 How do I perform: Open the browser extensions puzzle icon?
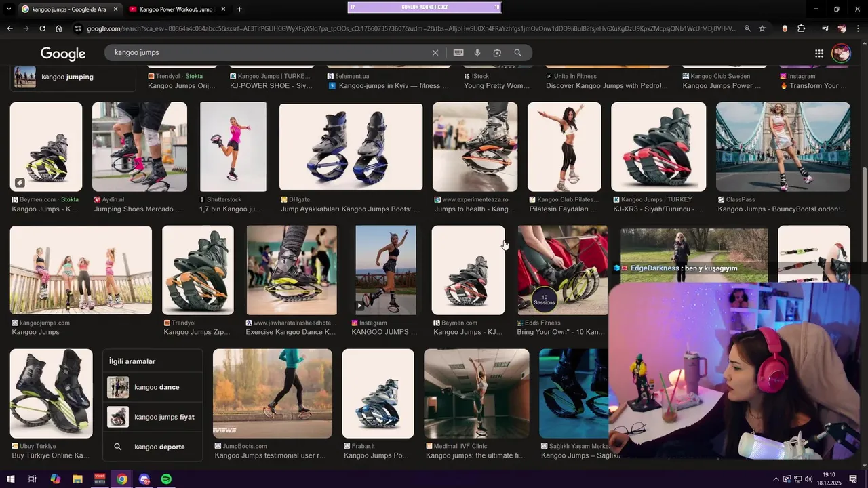(802, 28)
